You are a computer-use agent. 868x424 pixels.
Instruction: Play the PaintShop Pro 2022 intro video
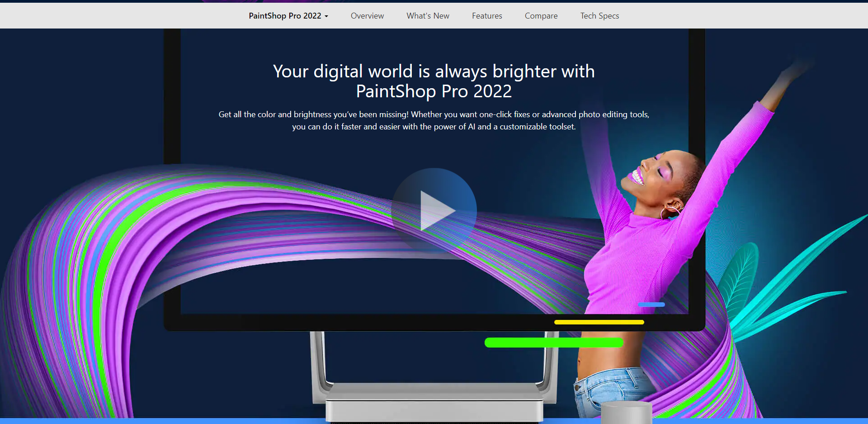[x=434, y=211]
